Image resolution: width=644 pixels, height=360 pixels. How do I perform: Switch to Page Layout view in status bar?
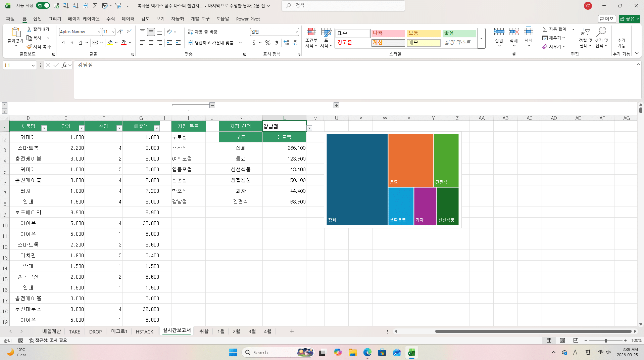562,341
